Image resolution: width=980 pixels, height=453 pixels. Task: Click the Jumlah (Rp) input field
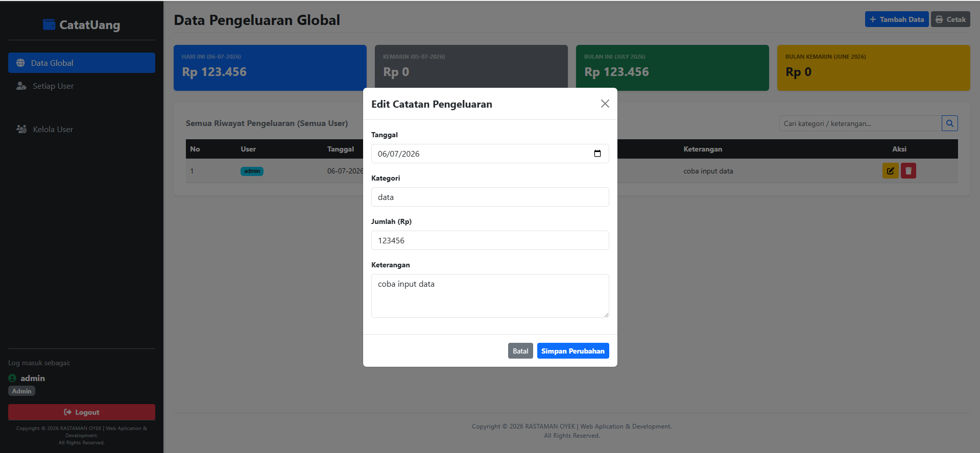point(490,240)
